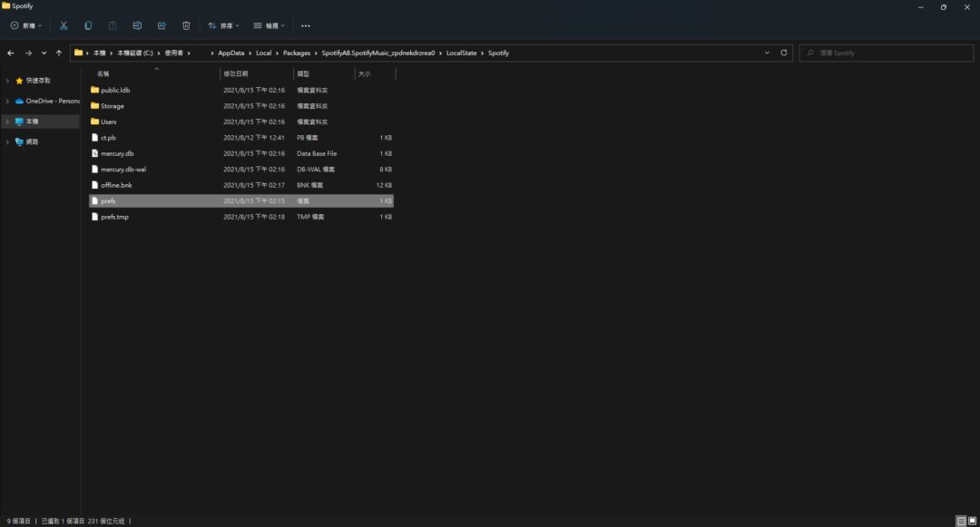Image resolution: width=980 pixels, height=527 pixels.
Task: Navigate to Local in the breadcrumb
Action: [264, 54]
